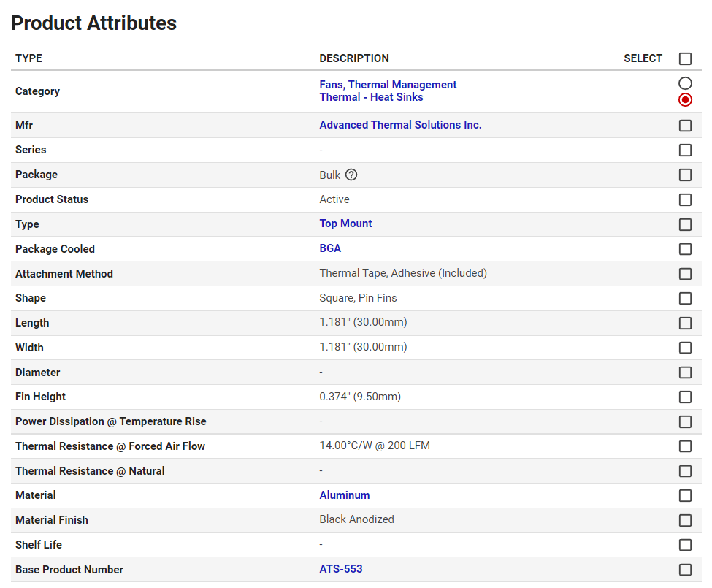Viewport: 712px width, 588px height.
Task: Open the ATS-553 base product link
Action: tap(340, 569)
